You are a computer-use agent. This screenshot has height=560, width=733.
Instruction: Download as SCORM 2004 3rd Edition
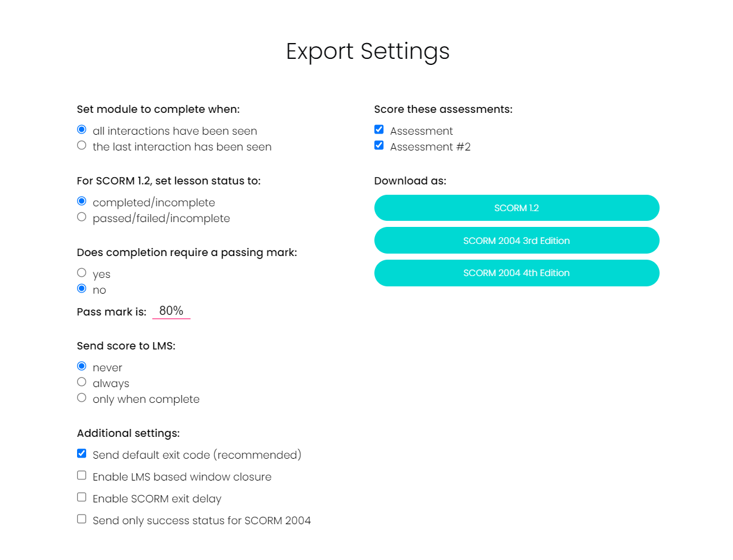[x=517, y=240]
